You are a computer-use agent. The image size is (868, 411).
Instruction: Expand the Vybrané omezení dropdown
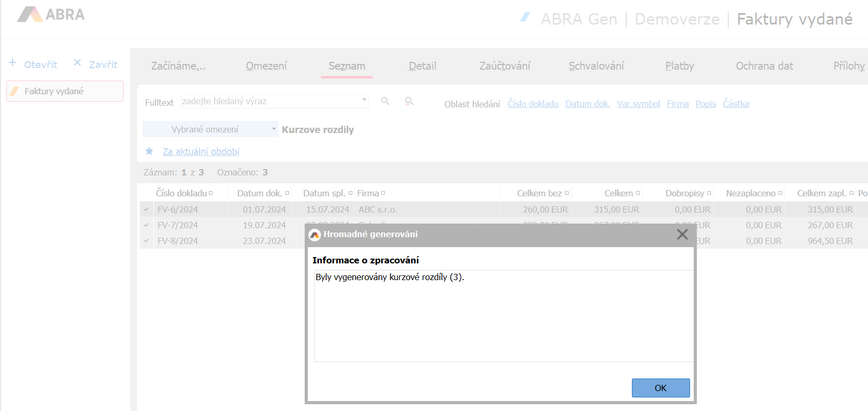pyautogui.click(x=273, y=129)
